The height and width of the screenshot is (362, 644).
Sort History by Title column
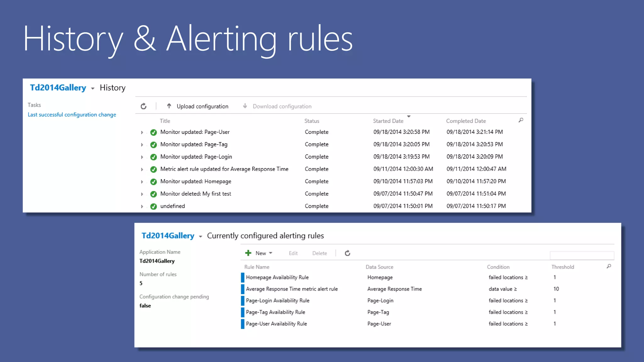click(x=165, y=121)
